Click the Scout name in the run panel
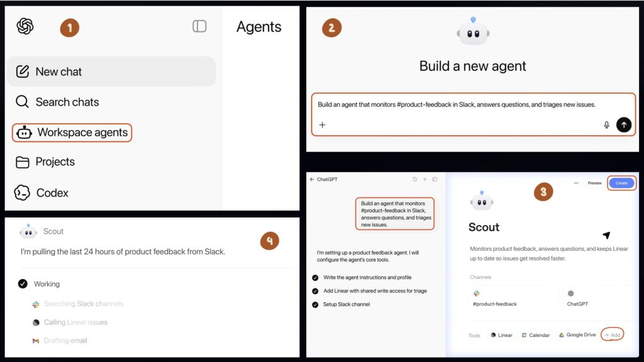The image size is (644, 362). click(x=53, y=231)
